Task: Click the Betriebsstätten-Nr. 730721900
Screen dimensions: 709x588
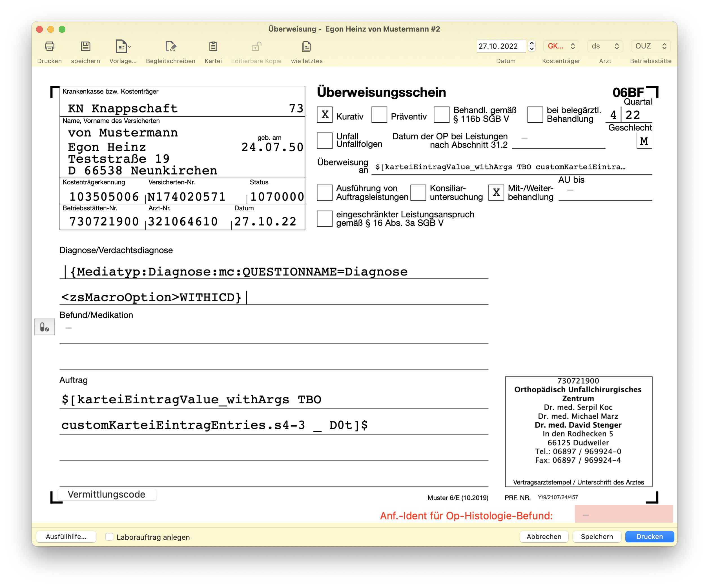Action: (104, 222)
